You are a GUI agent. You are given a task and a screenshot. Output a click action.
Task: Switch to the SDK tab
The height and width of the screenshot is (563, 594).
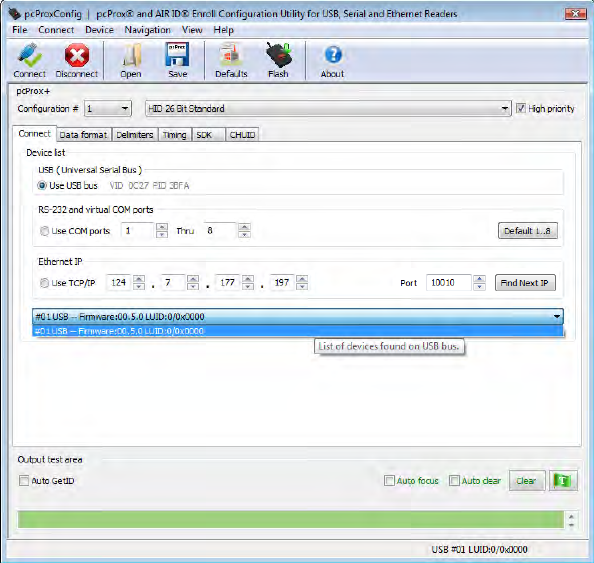(208, 135)
